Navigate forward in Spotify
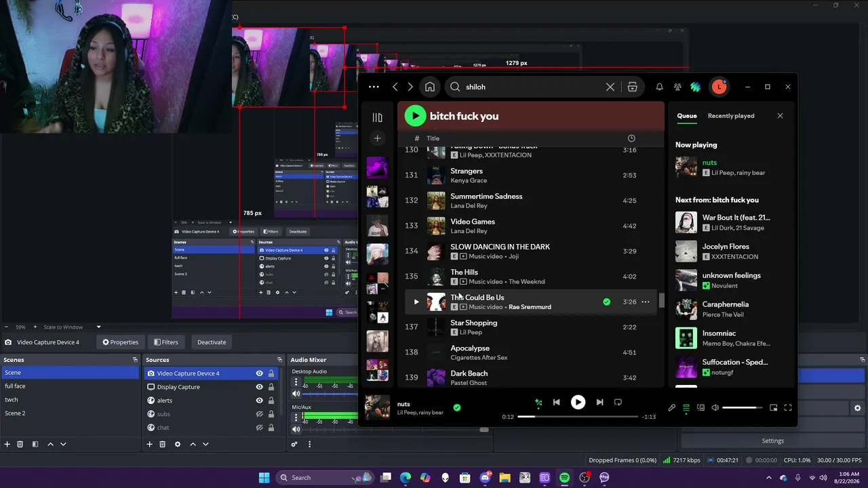868x488 pixels. [x=410, y=87]
